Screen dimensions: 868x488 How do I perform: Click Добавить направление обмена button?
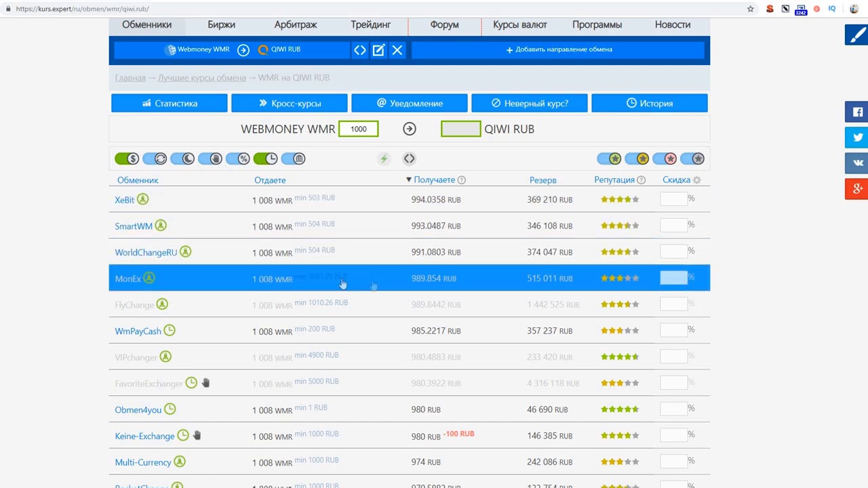point(559,49)
